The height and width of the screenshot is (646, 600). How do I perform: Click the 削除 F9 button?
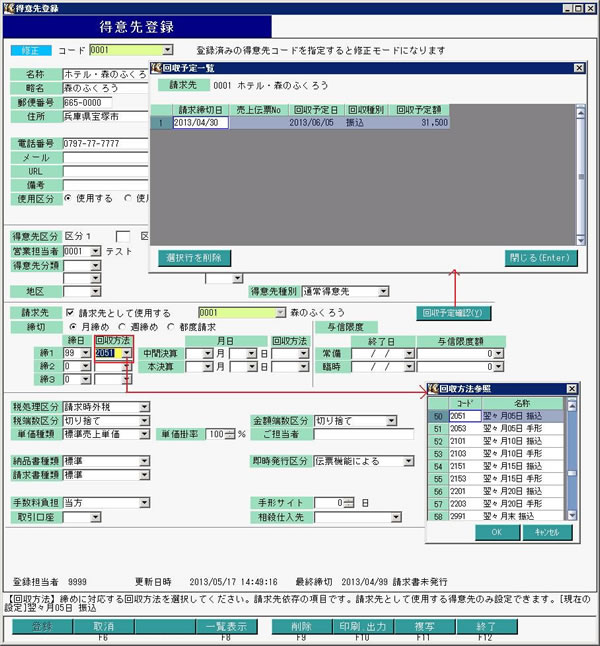[x=302, y=626]
